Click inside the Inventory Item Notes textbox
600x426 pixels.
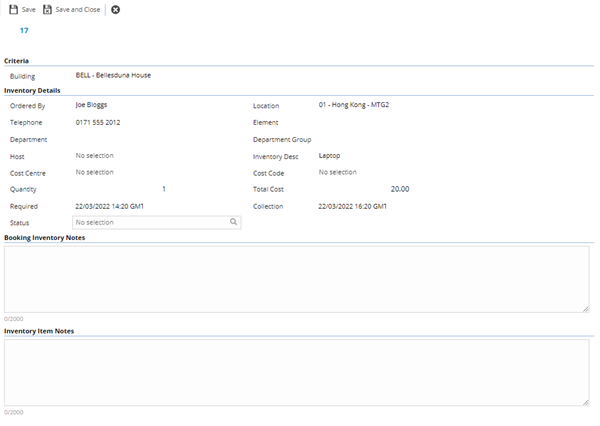click(296, 371)
